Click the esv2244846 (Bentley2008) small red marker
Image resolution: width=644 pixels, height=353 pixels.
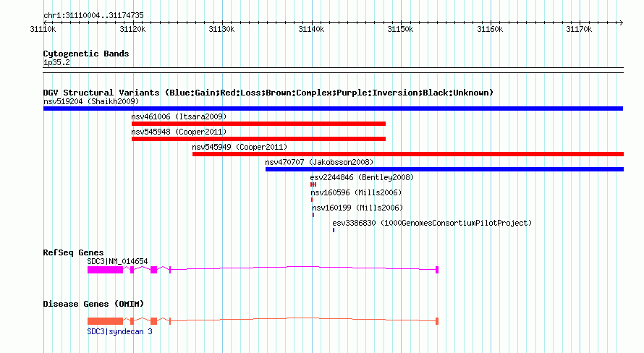[313, 184]
